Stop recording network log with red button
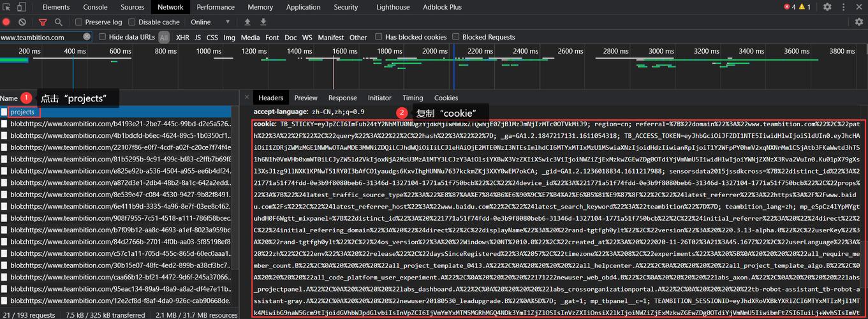 [6, 22]
